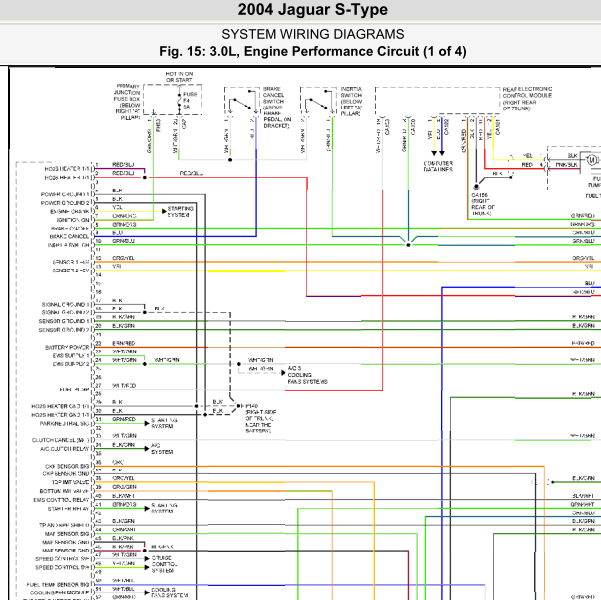Select the "BRAKE CANCEL SWITCH" component label
This screenshot has width=601, height=600.
pyautogui.click(x=274, y=95)
